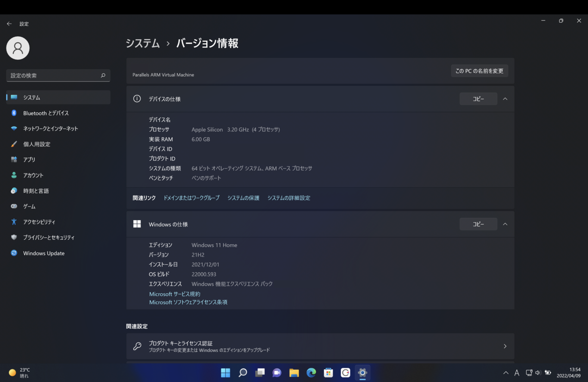
Task: Open File Explorer from taskbar
Action: point(294,373)
